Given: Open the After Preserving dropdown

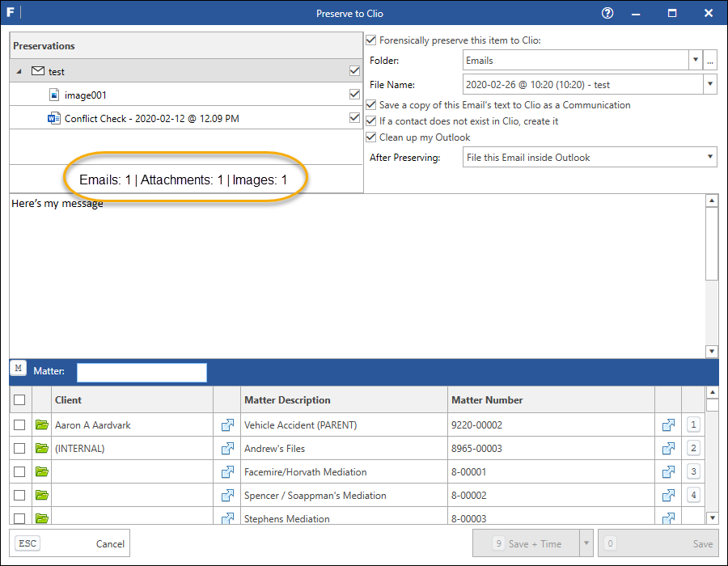Looking at the screenshot, I should point(590,157).
